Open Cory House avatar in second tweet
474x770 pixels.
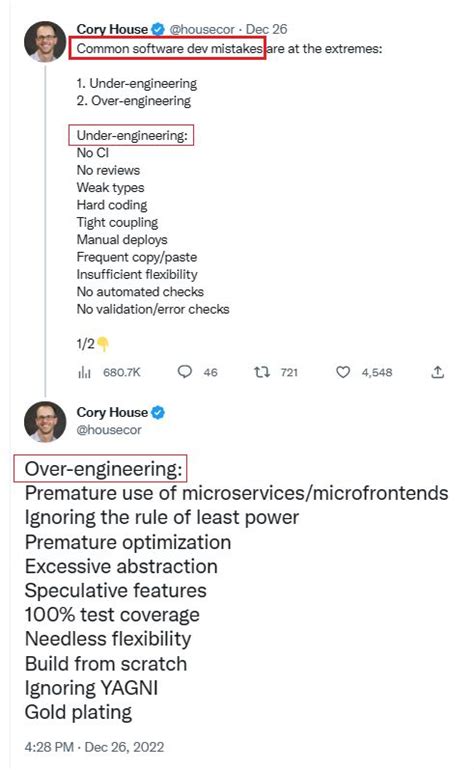pyautogui.click(x=45, y=421)
